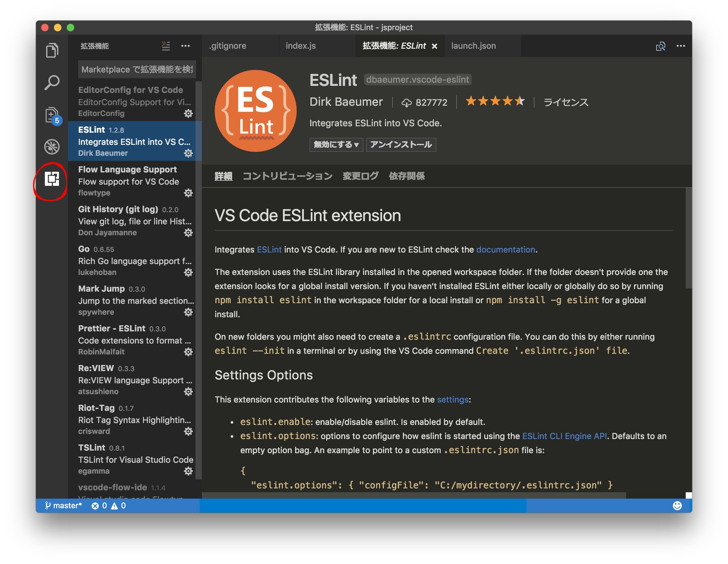The image size is (728, 564).
Task: Open gear menu for Prettier - ESLint
Action: [188, 352]
